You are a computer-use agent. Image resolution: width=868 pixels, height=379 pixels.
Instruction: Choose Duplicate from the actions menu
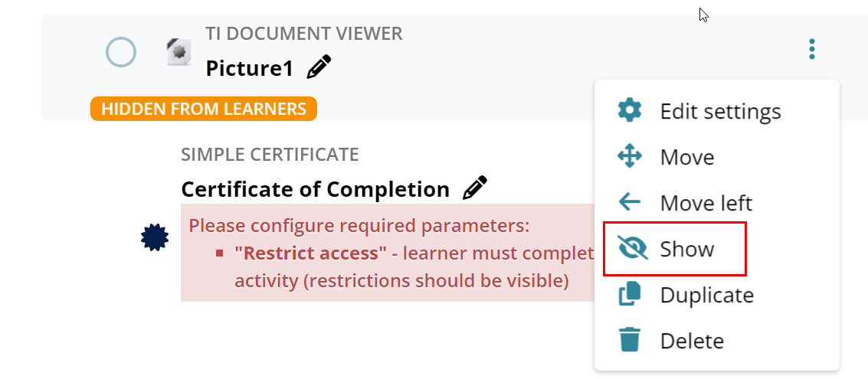706,296
